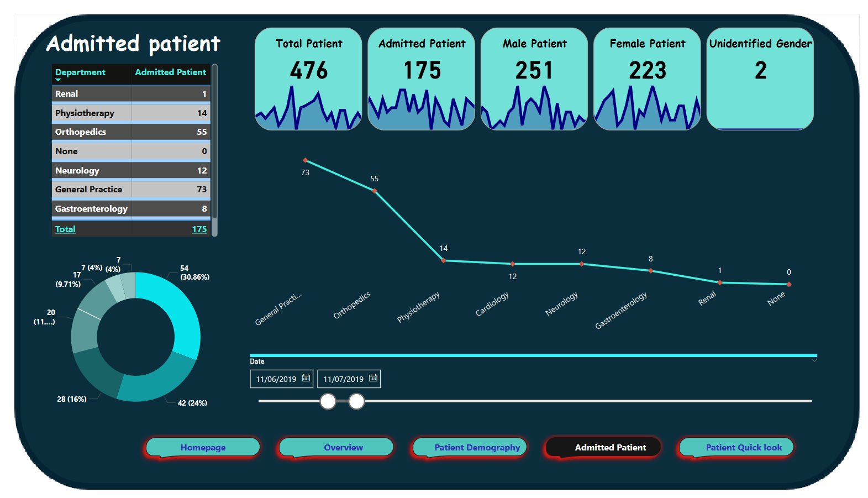Image resolution: width=868 pixels, height=498 pixels.
Task: Click None data point 0
Action: (789, 284)
